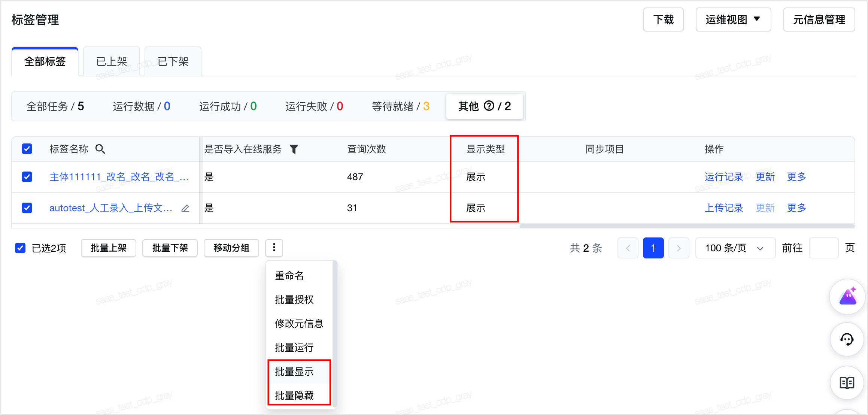The width and height of the screenshot is (868, 415).
Task: Click the page 1 button
Action: 653,248
